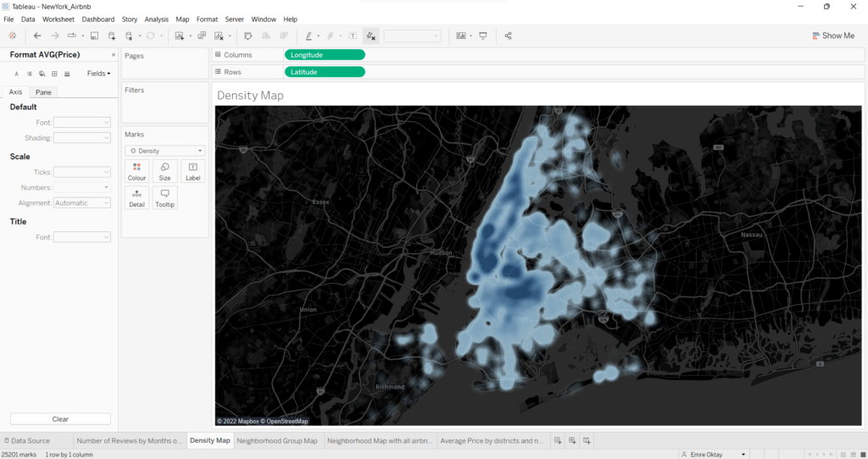868x459 pixels.
Task: Open the Colour marks card
Action: 136,171
